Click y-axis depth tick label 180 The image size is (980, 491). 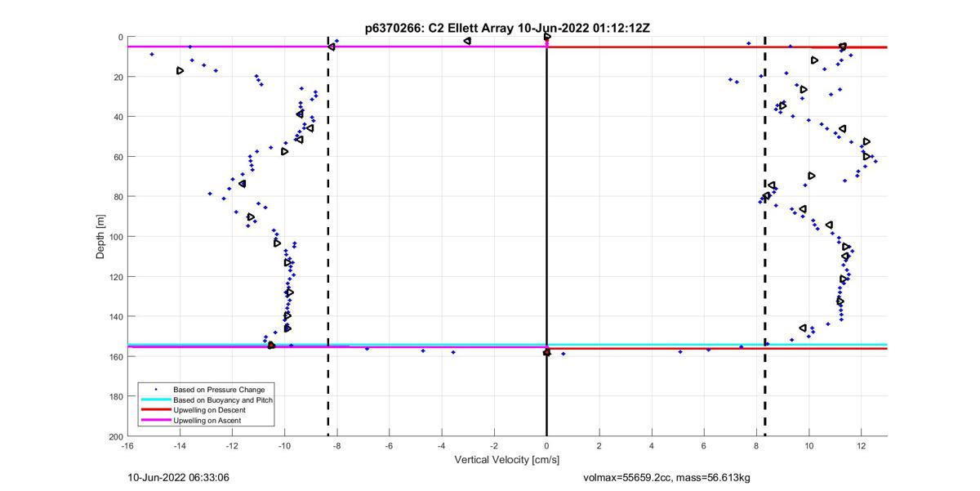click(116, 397)
